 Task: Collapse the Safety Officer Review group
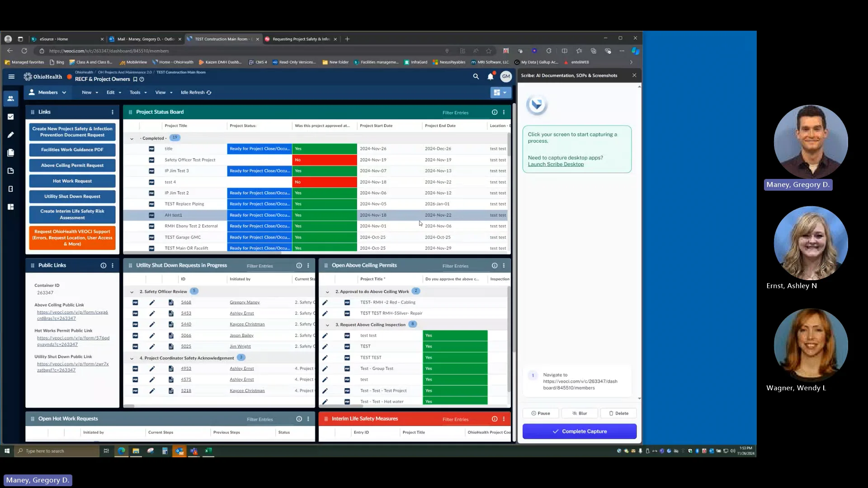coord(132,292)
